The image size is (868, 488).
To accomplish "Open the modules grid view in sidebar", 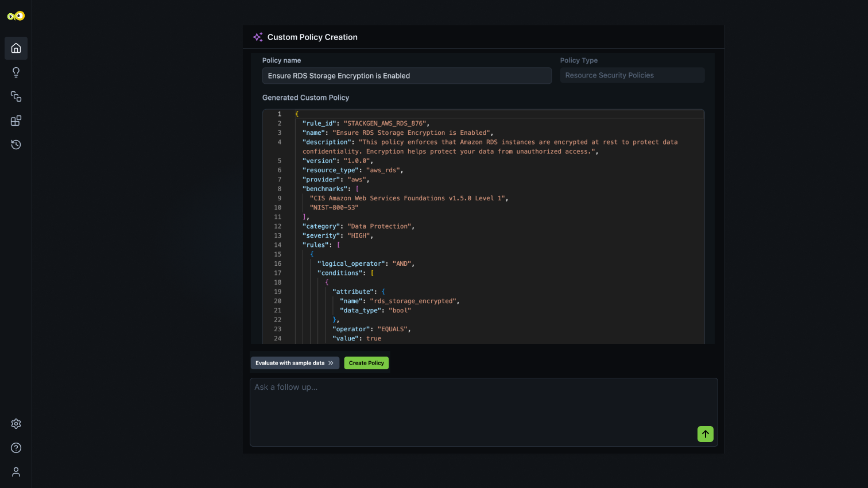I will coord(15,121).
